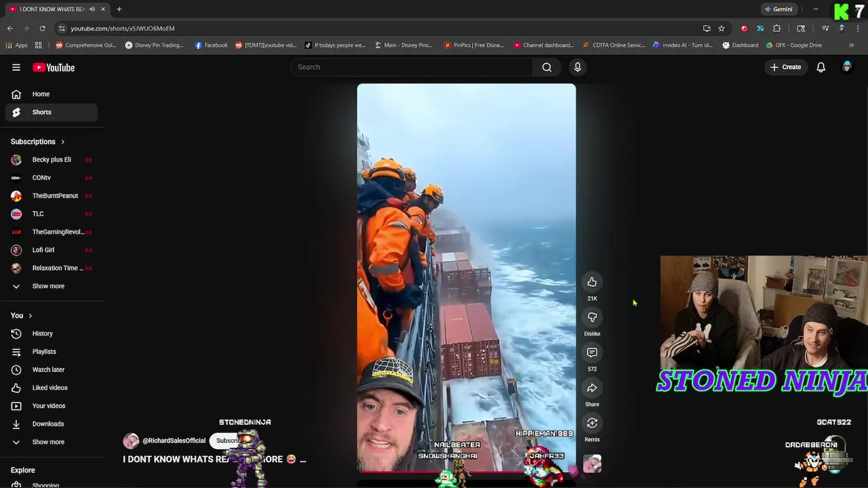Open History in the sidebar

[x=52, y=333]
